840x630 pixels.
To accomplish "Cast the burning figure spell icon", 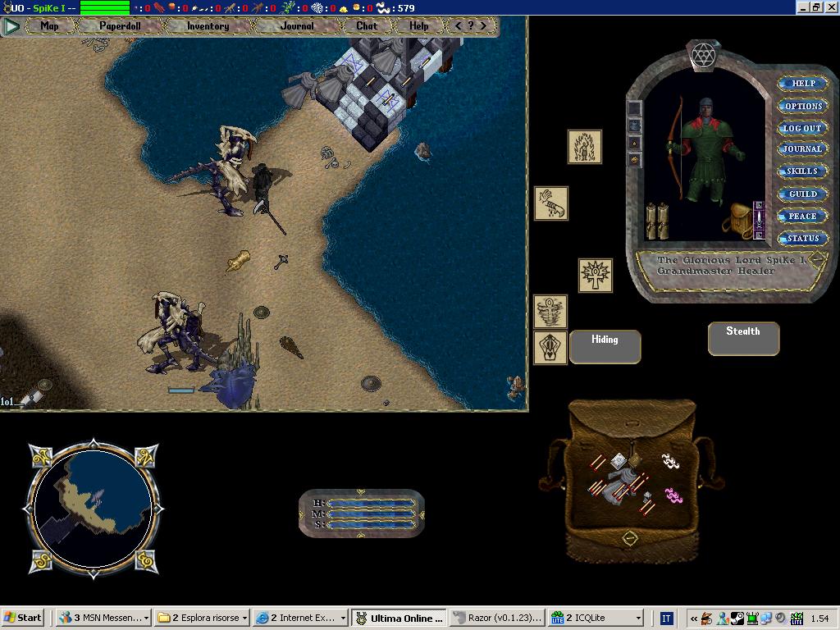I will (x=584, y=146).
